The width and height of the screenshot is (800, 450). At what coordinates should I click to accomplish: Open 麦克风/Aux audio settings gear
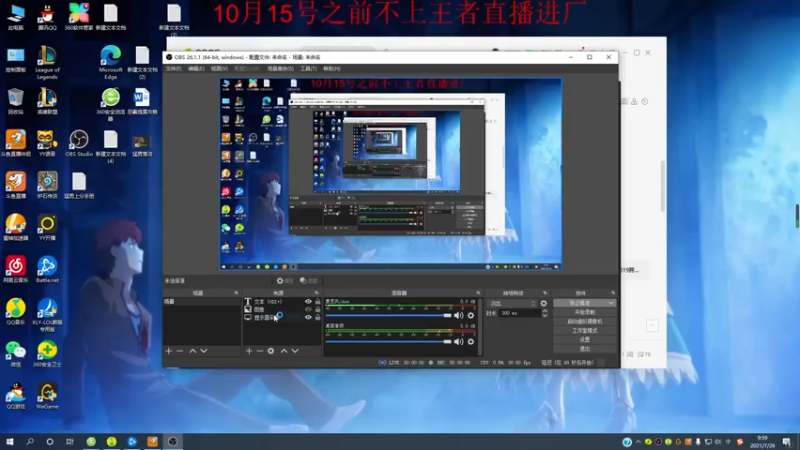(471, 315)
